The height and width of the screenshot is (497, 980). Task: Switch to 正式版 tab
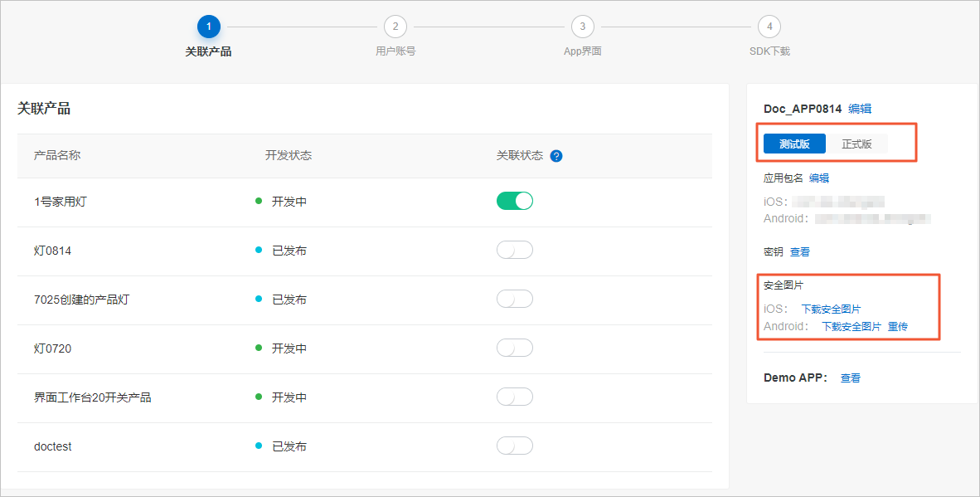coord(856,144)
